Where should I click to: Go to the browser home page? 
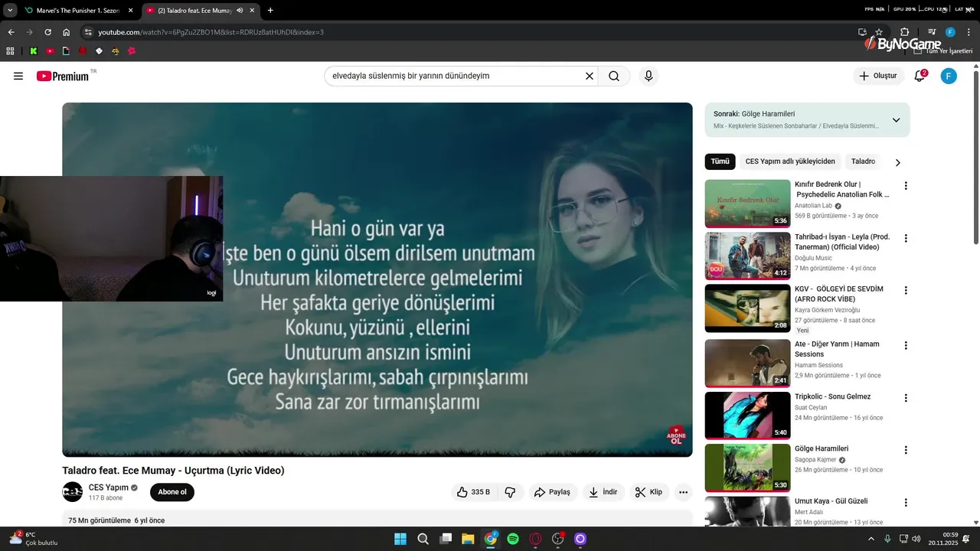[67, 32]
